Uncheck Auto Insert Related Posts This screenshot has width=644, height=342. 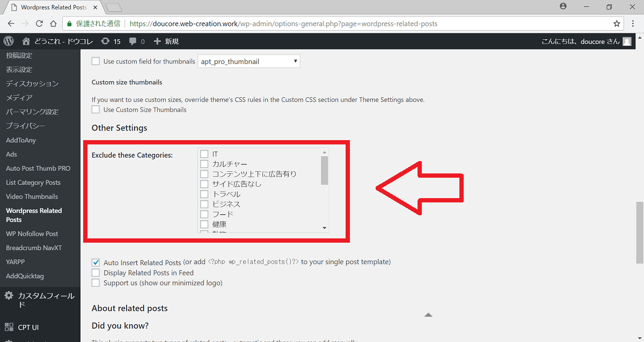[x=96, y=263]
